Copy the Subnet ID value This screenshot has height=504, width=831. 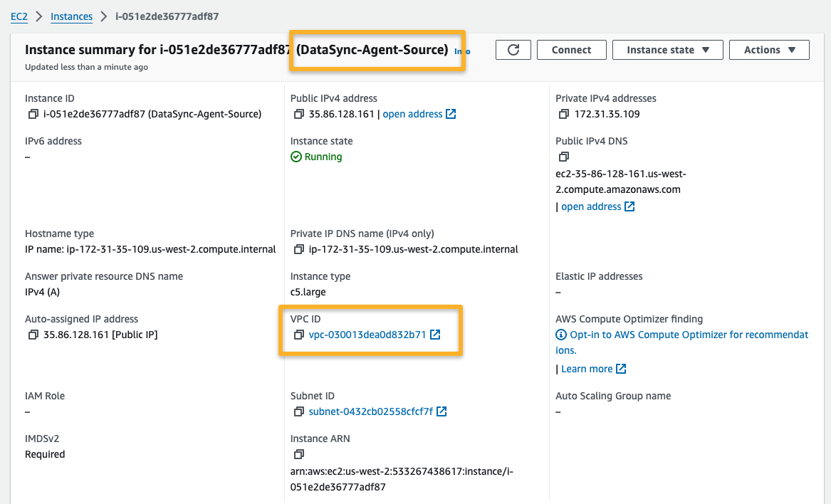pyautogui.click(x=298, y=412)
